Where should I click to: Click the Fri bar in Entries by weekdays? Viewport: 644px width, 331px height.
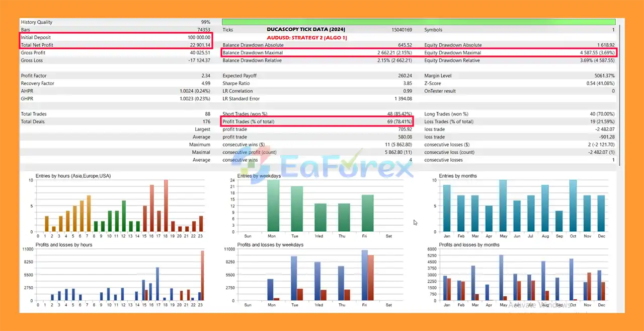click(368, 213)
